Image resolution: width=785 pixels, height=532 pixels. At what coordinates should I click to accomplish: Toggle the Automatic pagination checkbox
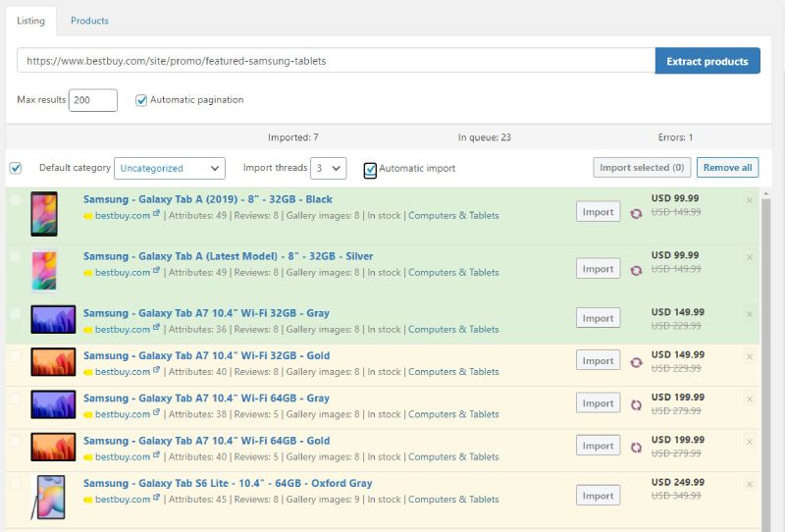pyautogui.click(x=141, y=100)
